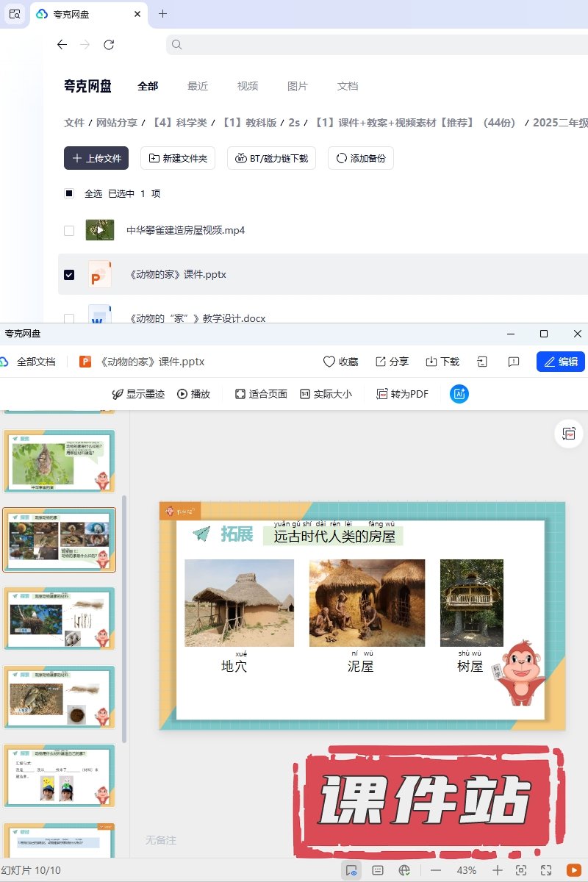Switch to the 视频 tab
588x882 pixels.
click(x=248, y=86)
